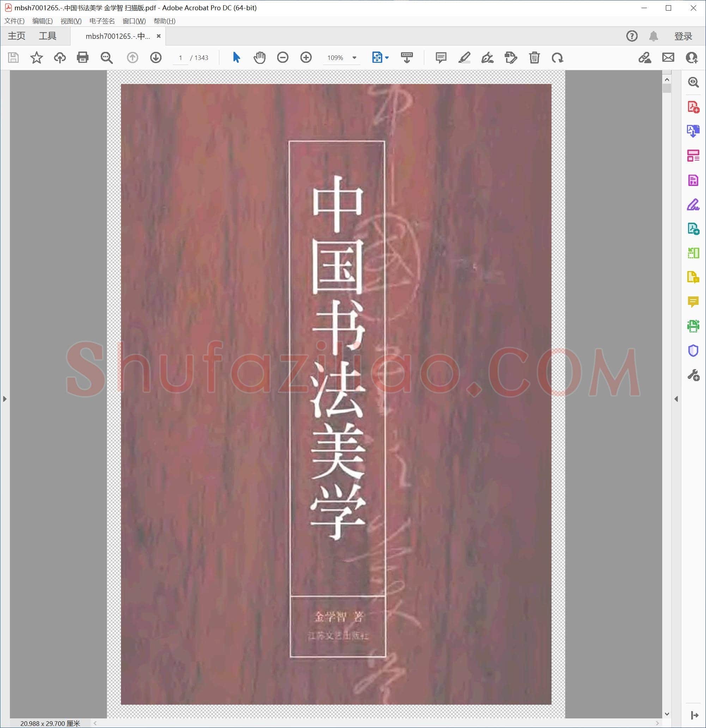The width and height of the screenshot is (706, 728).
Task: Open Comment tool in sidebar
Action: pyautogui.click(x=693, y=302)
